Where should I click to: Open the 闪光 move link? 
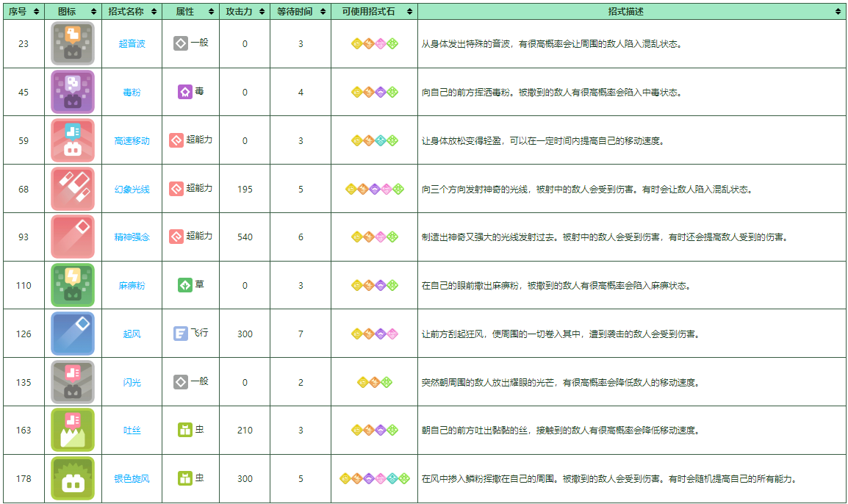[132, 382]
